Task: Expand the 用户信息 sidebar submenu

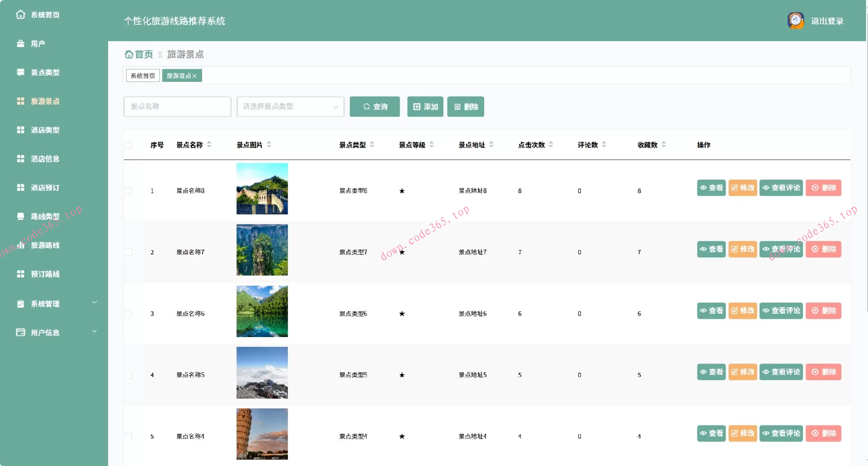Action: (94, 332)
